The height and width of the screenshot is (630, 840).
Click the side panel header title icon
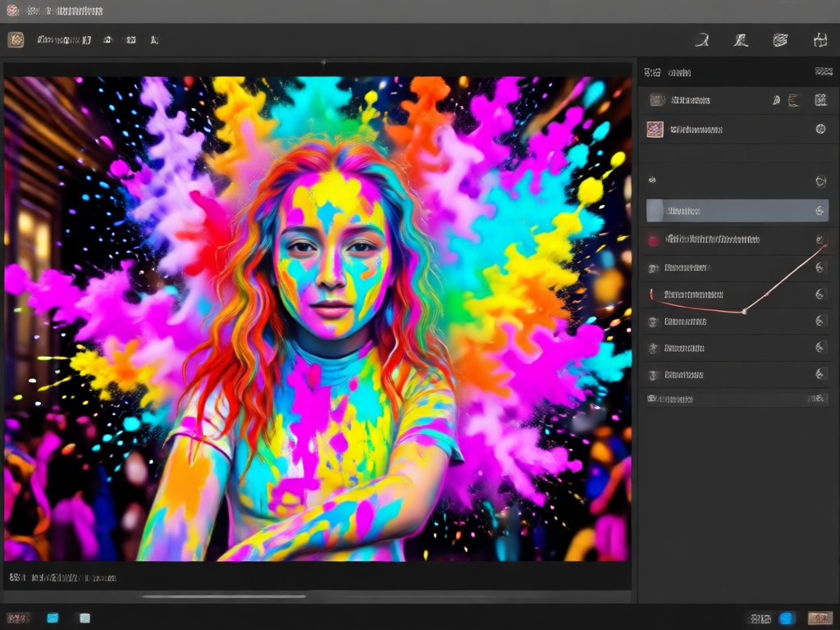click(652, 72)
